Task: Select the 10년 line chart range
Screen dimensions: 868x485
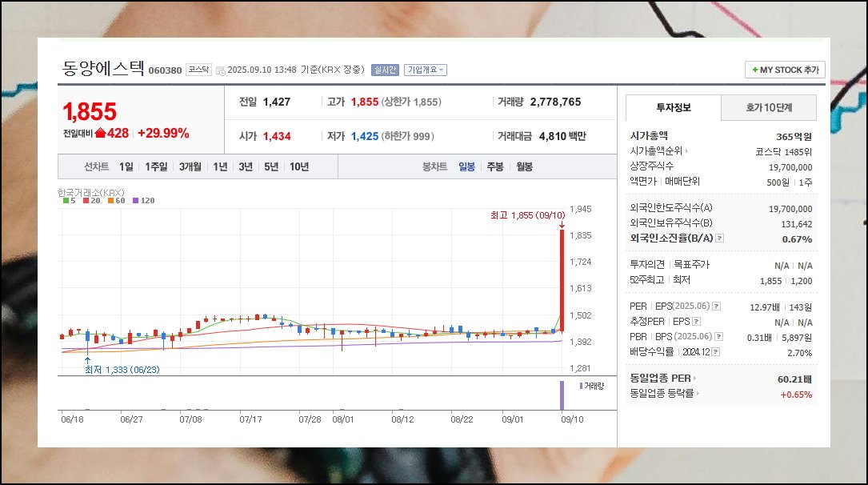Action: [x=299, y=166]
